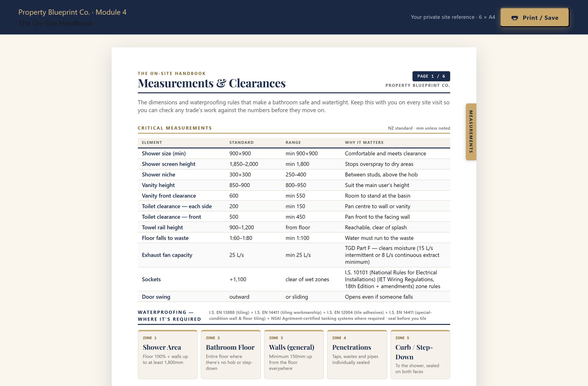
Task: Click the TGD Part F ventilation note
Action: pos(392,255)
